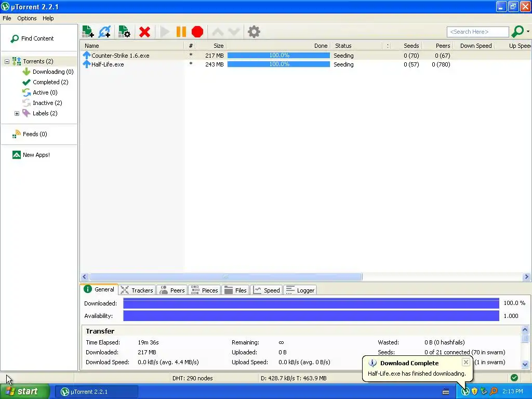This screenshot has width=532, height=399.
Task: Switch to the Logger tab
Action: tap(300, 290)
